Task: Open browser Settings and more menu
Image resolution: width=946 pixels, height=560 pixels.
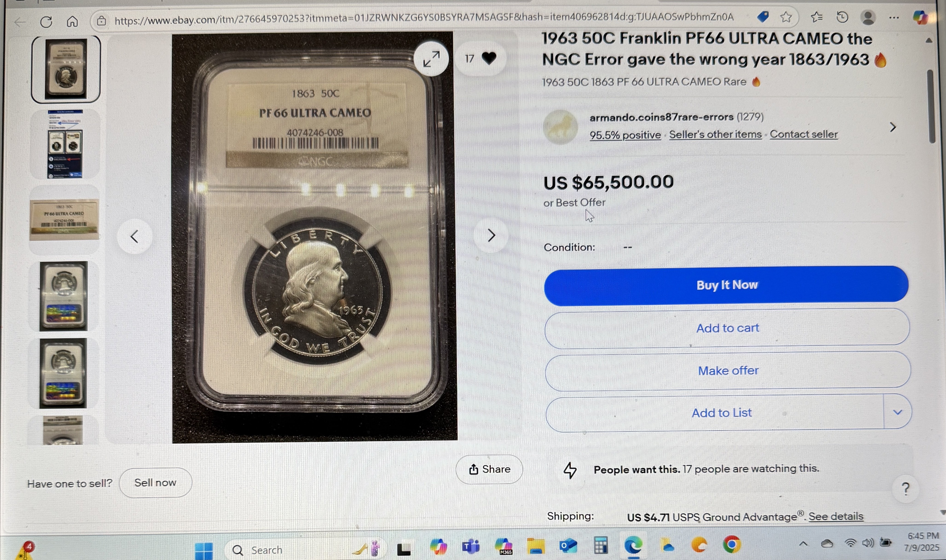Action: [x=894, y=17]
